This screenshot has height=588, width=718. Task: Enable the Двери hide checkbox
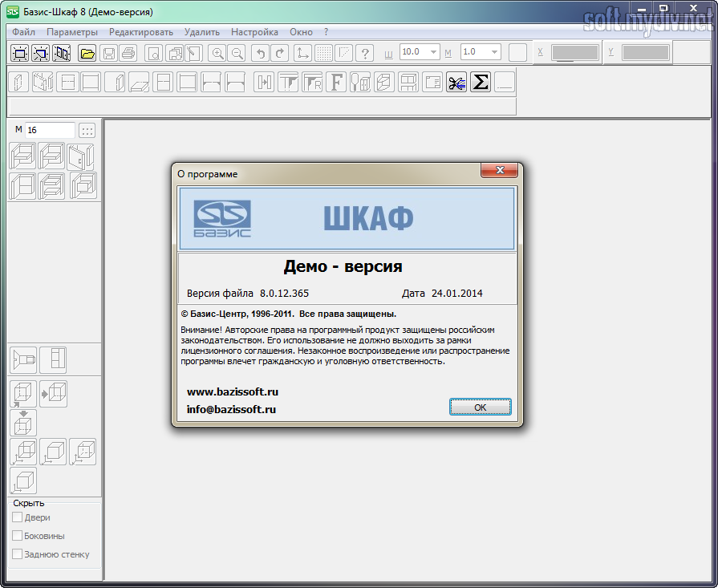click(x=18, y=517)
